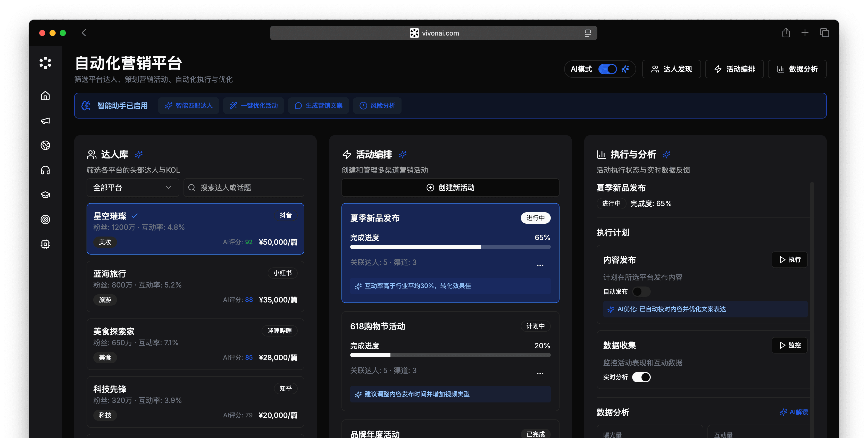Open the chip processor sidebar icon
Viewport: 868px width, 438px height.
pos(45,244)
